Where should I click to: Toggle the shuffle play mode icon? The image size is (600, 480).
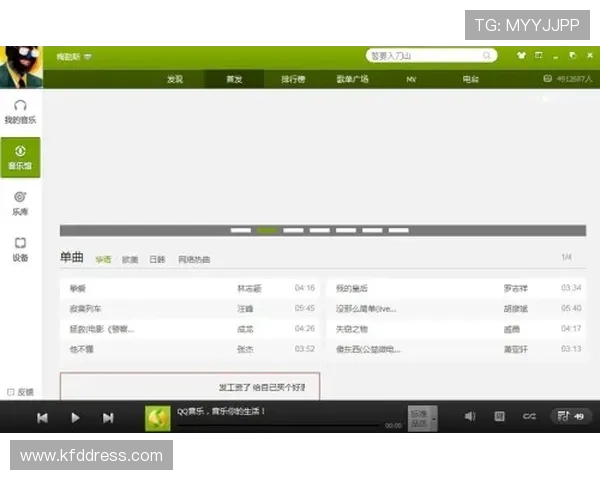[x=529, y=416]
